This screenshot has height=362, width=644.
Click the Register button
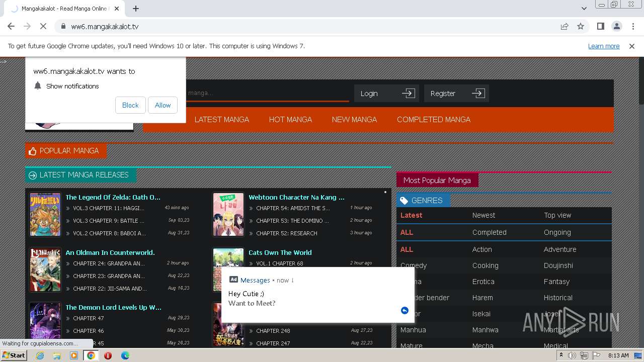click(456, 94)
